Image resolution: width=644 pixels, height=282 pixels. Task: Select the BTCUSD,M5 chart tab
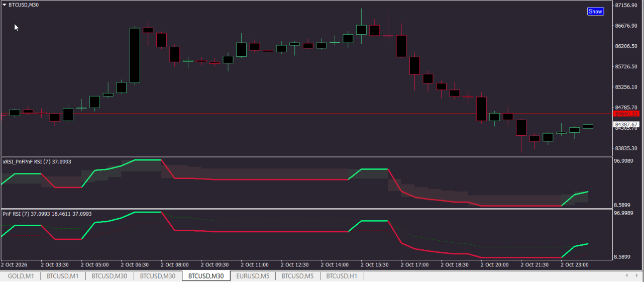coord(297,276)
